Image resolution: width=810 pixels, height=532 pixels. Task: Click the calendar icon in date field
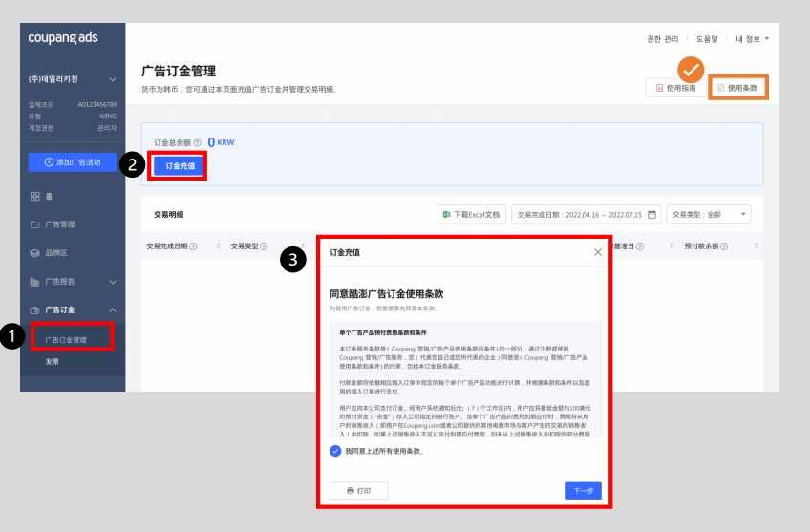click(652, 214)
